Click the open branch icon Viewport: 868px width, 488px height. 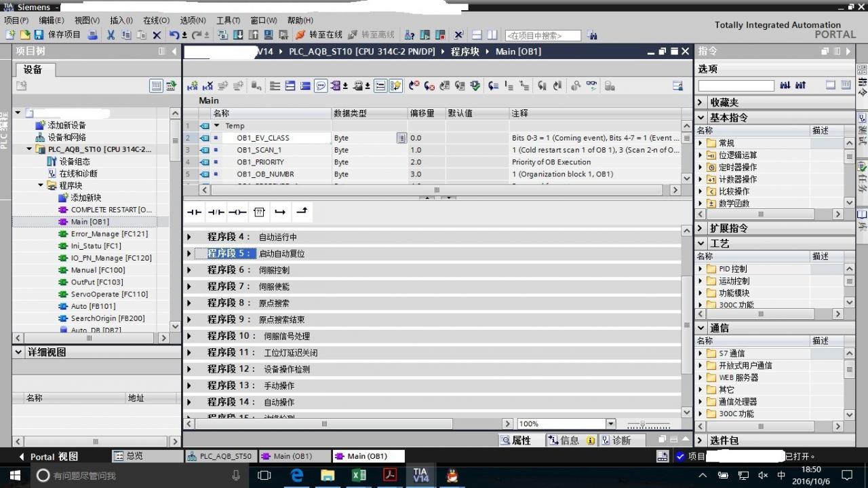click(280, 212)
